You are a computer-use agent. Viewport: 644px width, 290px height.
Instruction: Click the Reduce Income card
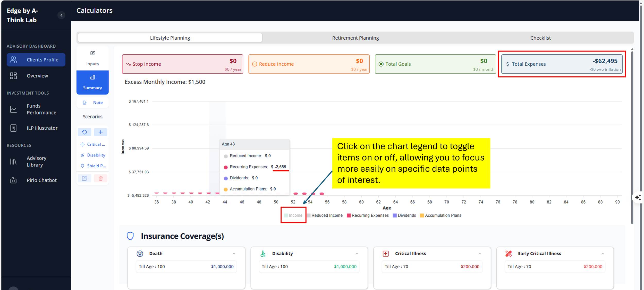[x=309, y=64]
